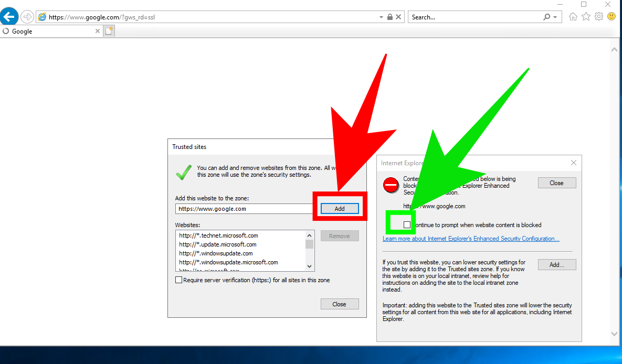Close the Internet Explorer dialog with X

tap(574, 163)
